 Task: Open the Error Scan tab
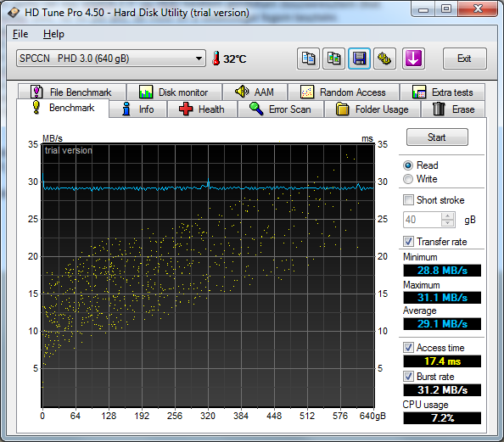pos(281,109)
